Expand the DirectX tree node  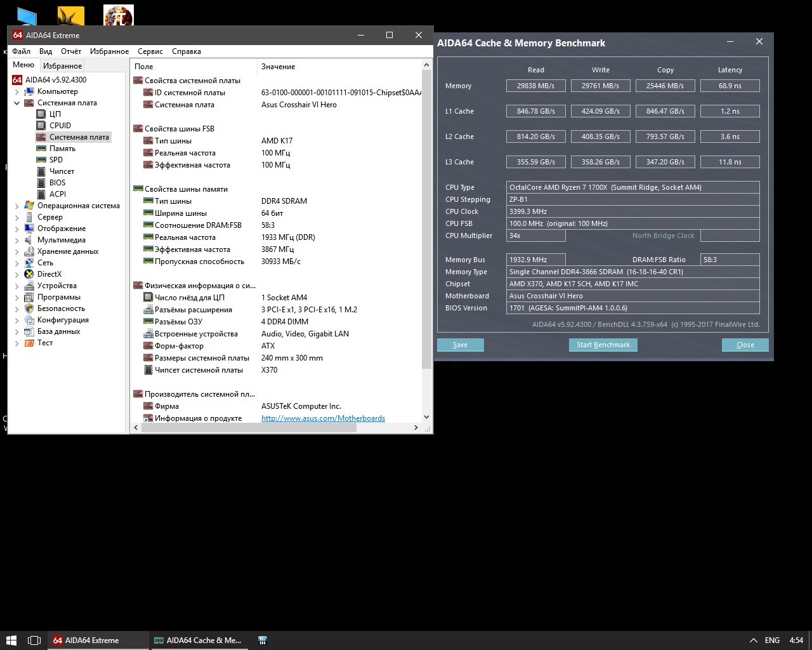pos(16,274)
